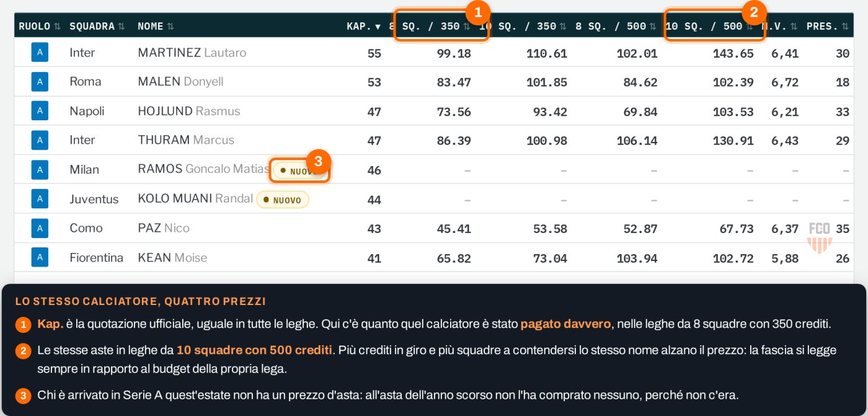The height and width of the screenshot is (416, 868).
Task: Click the A role badge in Fiorentina row
Action: [40, 257]
